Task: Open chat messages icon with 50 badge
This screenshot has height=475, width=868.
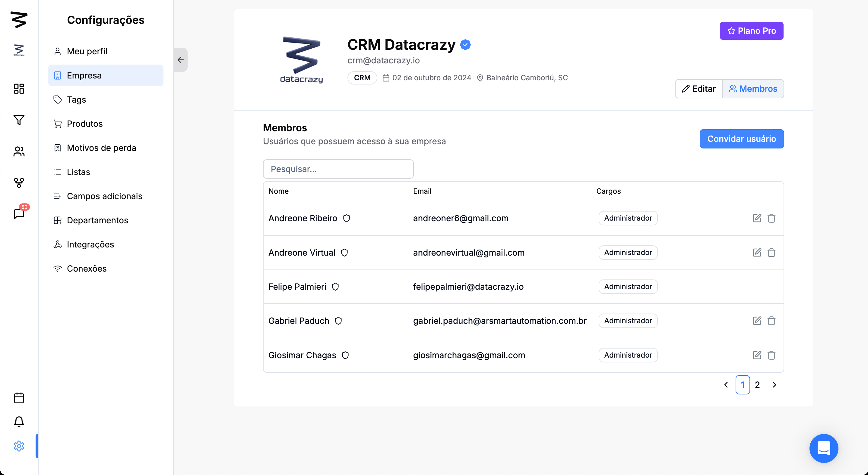Action: coord(19,214)
